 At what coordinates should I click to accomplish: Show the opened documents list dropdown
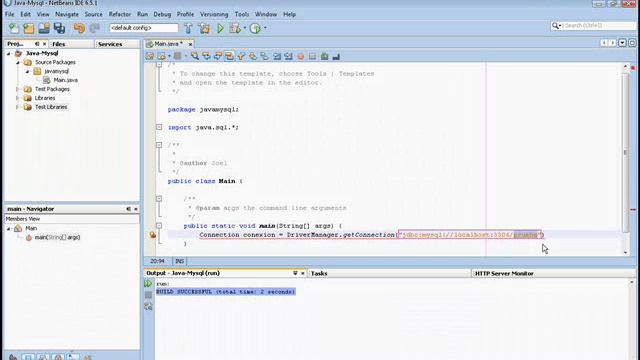click(x=622, y=43)
